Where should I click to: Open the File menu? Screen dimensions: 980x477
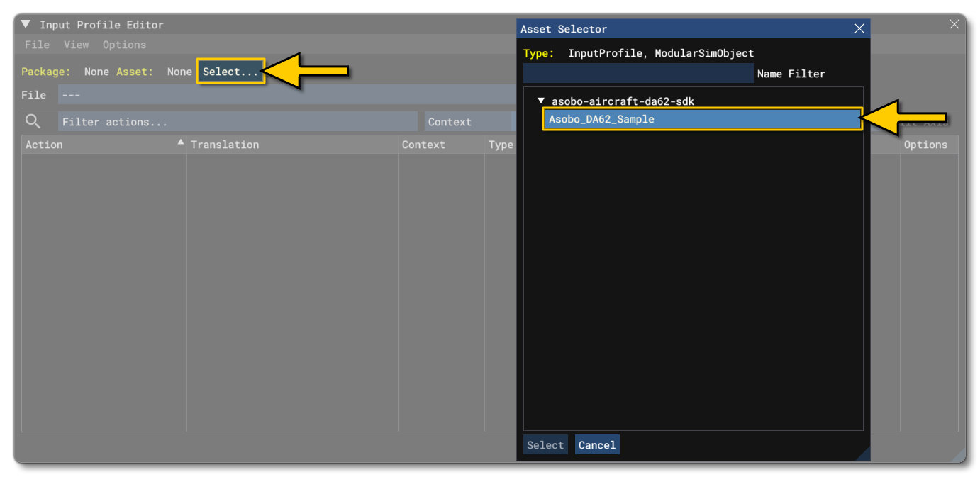36,44
